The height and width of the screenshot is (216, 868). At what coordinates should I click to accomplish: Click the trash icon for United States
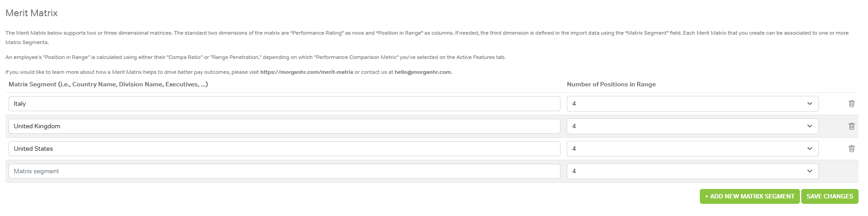pyautogui.click(x=851, y=148)
